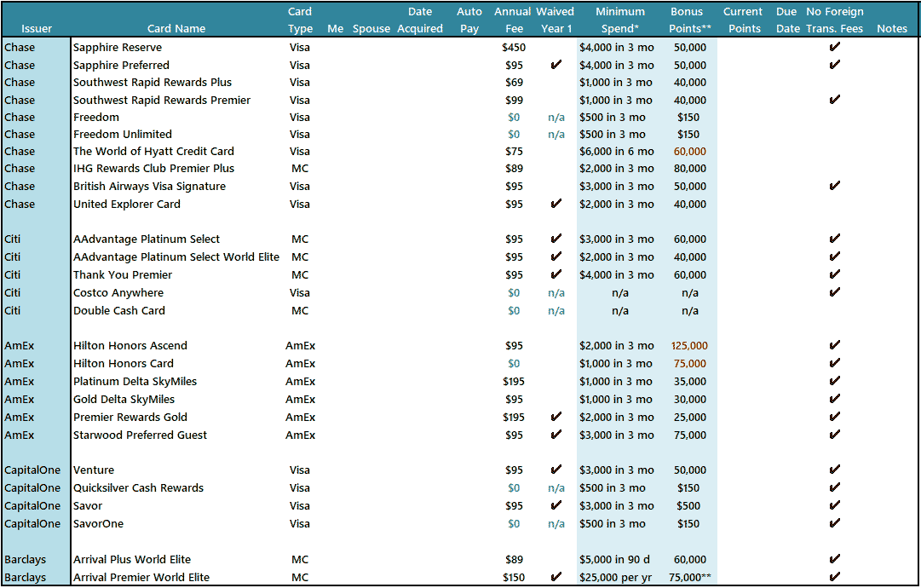Screen dimensions: 921x588
Task: Select the 80,000 bonus points cell
Action: (689, 168)
